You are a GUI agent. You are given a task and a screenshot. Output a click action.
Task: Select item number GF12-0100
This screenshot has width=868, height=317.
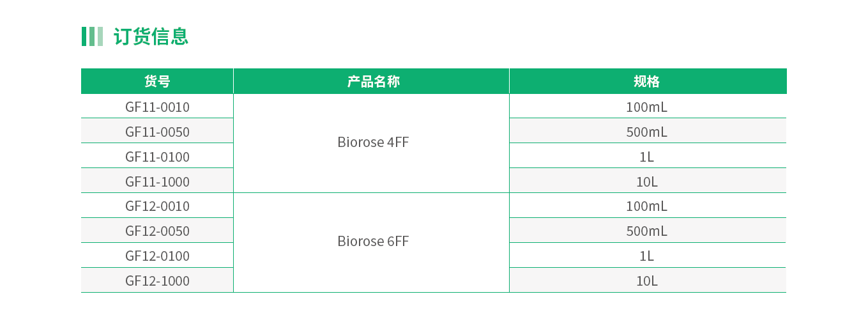(x=157, y=256)
